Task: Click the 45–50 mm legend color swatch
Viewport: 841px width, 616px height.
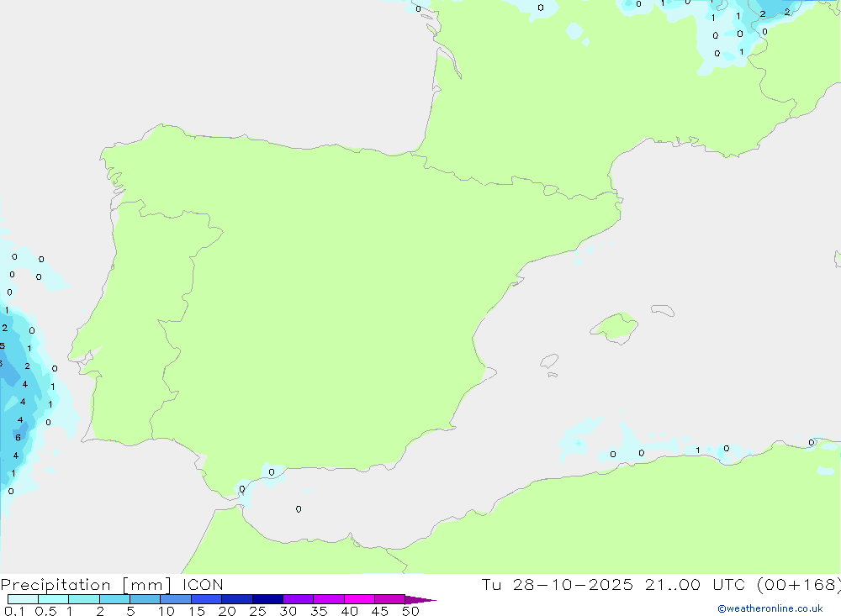Action: 390,599
